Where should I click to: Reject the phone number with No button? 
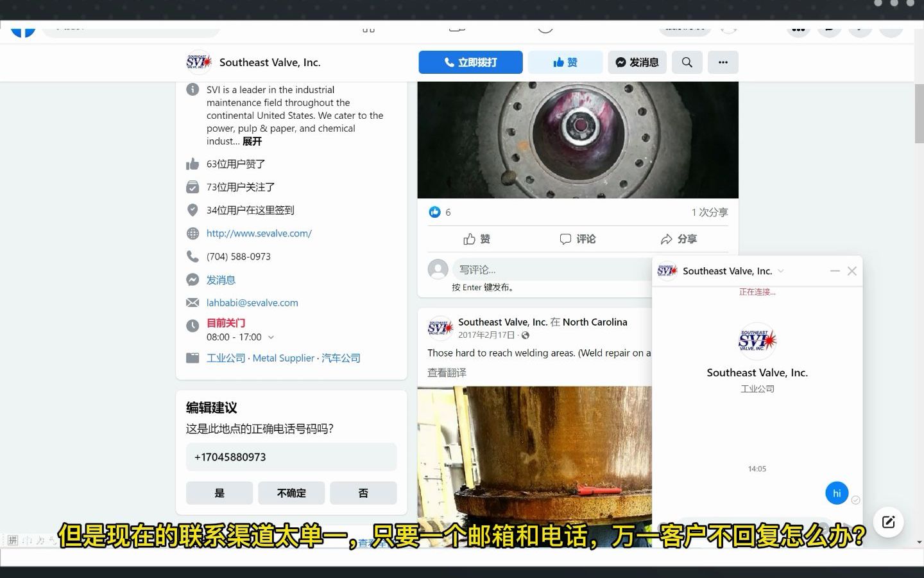click(x=363, y=493)
